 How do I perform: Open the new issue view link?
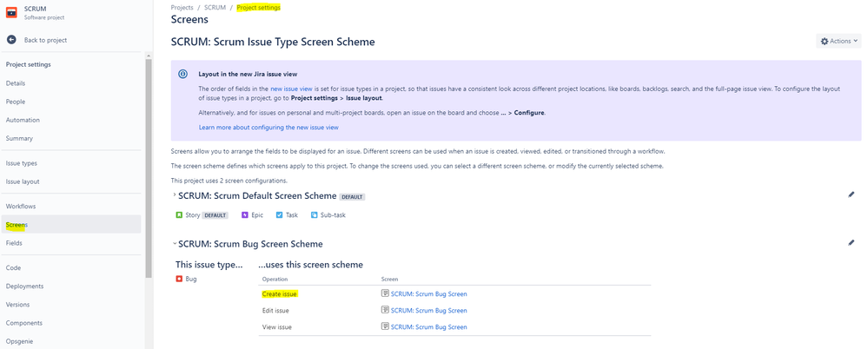[291, 89]
